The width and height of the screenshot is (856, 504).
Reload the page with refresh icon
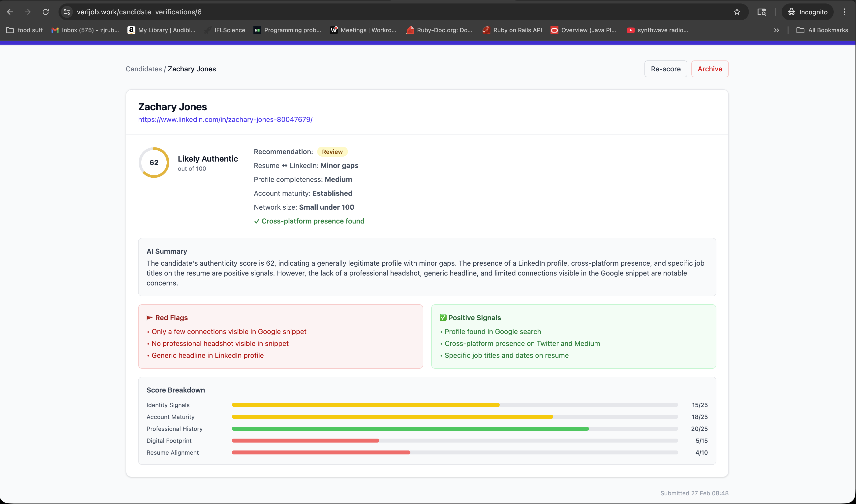click(x=46, y=12)
